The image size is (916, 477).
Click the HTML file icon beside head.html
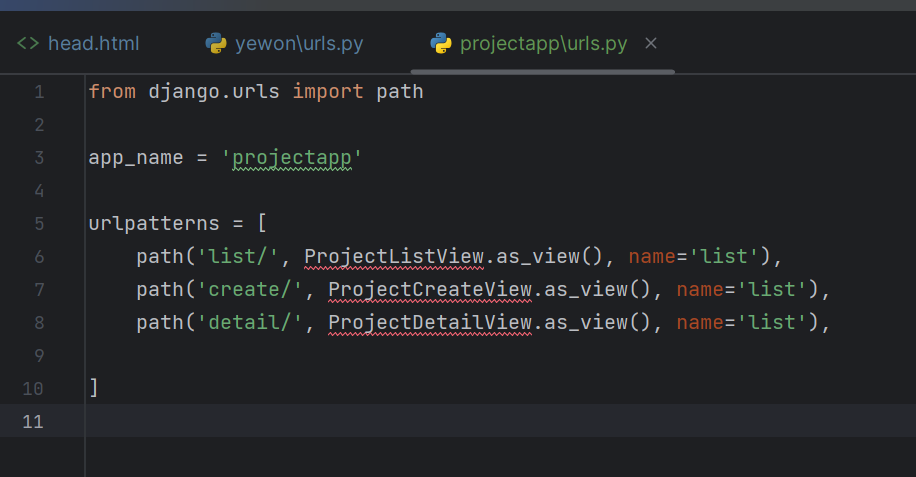(27, 43)
